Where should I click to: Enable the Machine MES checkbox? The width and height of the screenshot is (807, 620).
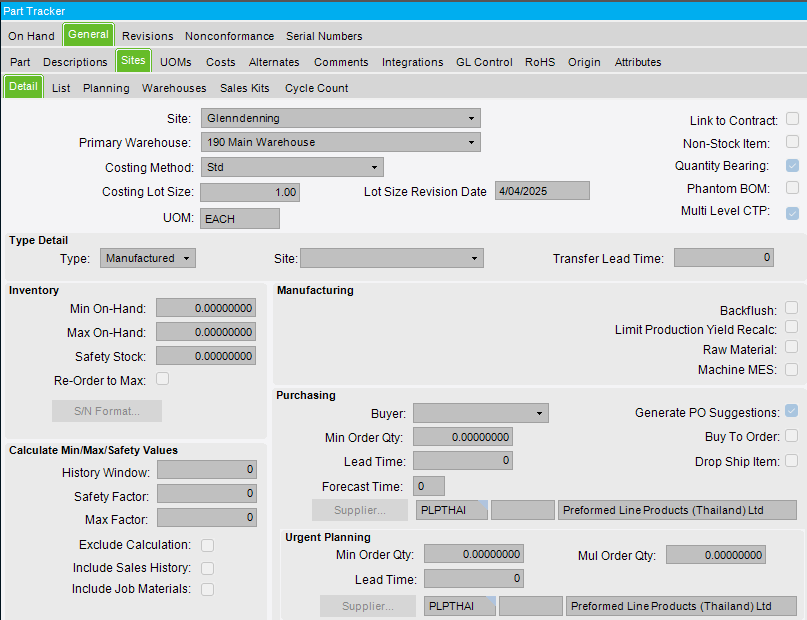click(x=792, y=369)
